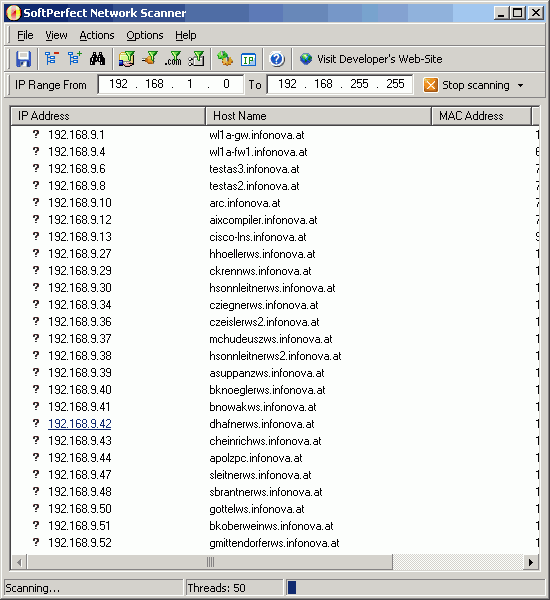The width and height of the screenshot is (550, 600).
Task: Open the highlighted 192.168.9.42 link
Action: pyautogui.click(x=80, y=424)
